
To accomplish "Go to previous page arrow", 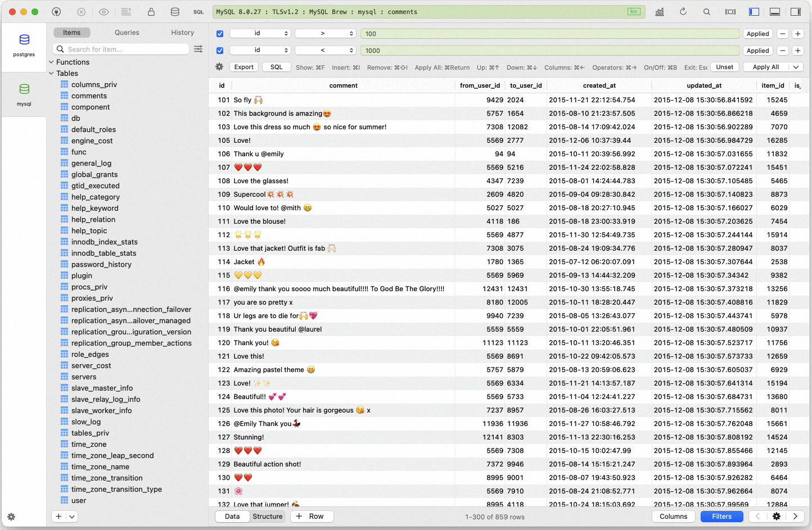I will click(757, 517).
